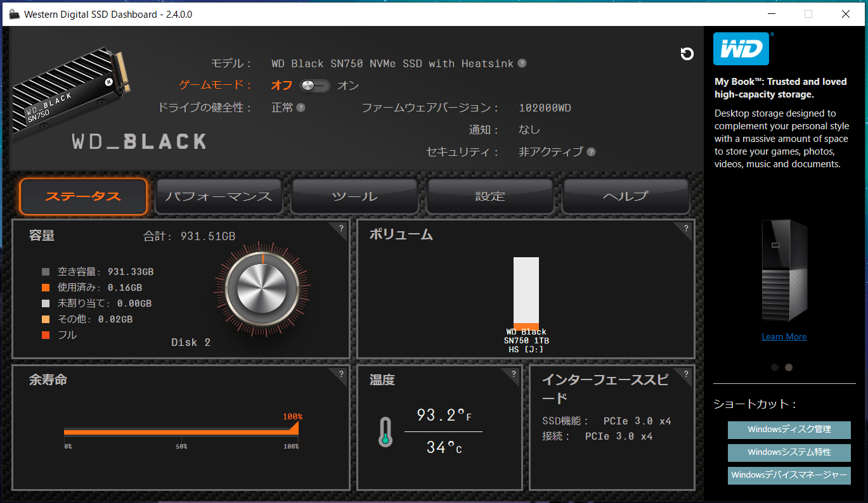Click the 使用済み orange legend swatch
The width and height of the screenshot is (868, 503).
pyautogui.click(x=46, y=288)
